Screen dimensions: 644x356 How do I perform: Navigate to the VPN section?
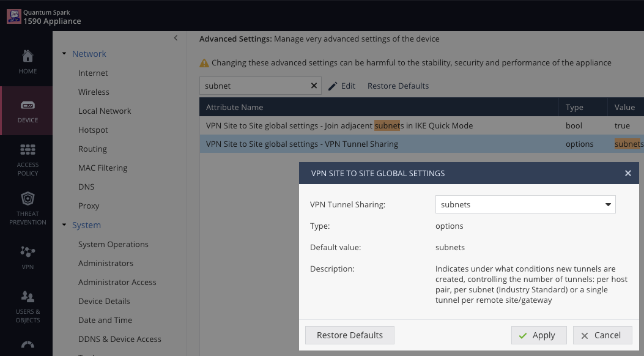[27, 256]
